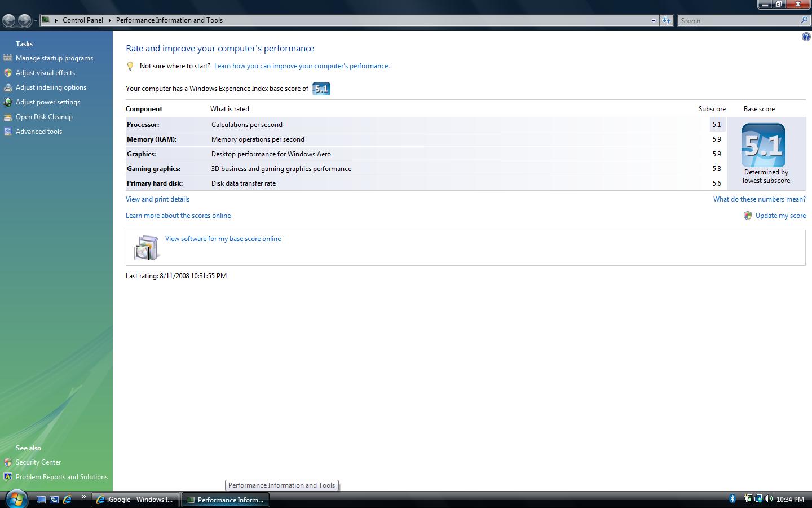Open Help with the blue question mark
The height and width of the screenshot is (508, 812).
806,37
